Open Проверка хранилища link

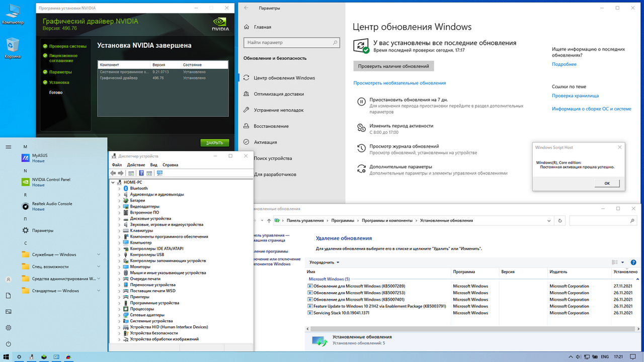(x=575, y=96)
